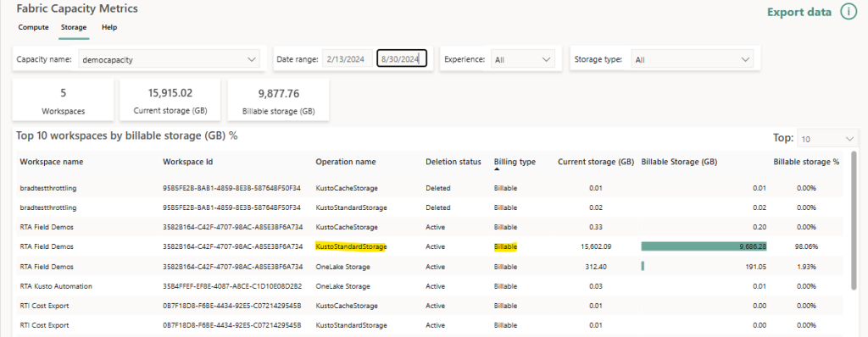Click the RTA Field Demos KustoCacheStorage operation

click(347, 227)
